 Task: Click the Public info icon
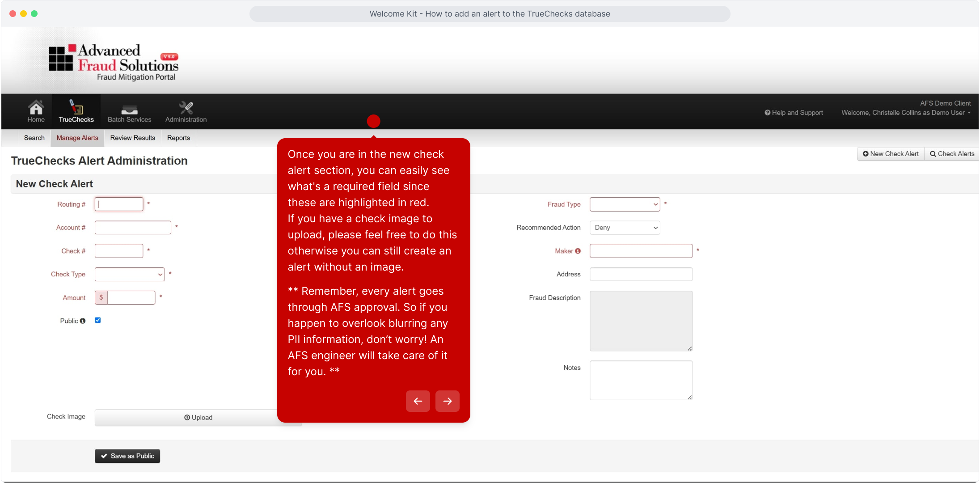point(83,321)
